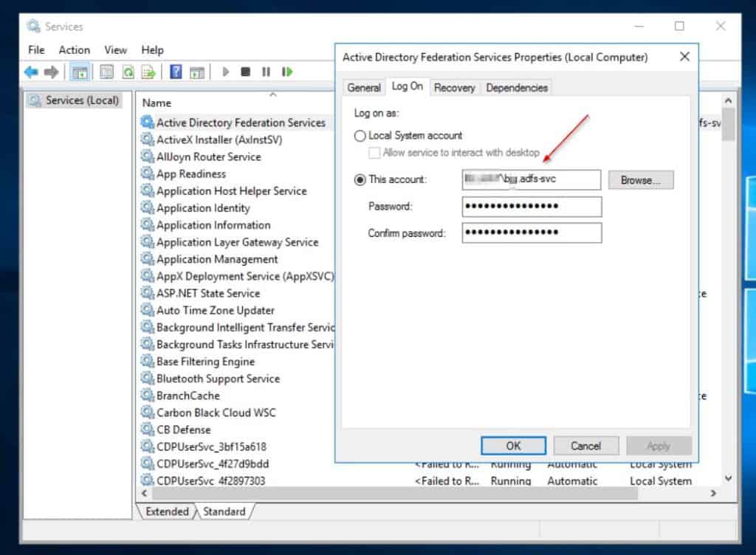Open the File menu
The height and width of the screenshot is (555, 756).
click(x=36, y=50)
